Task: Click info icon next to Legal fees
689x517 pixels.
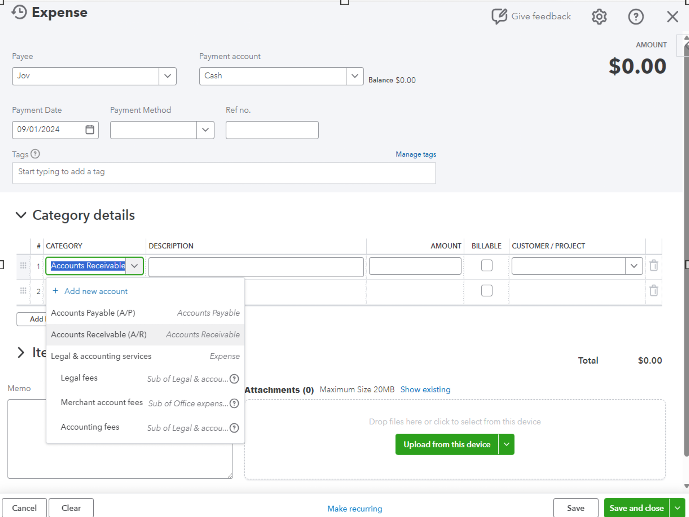Action: pos(235,378)
